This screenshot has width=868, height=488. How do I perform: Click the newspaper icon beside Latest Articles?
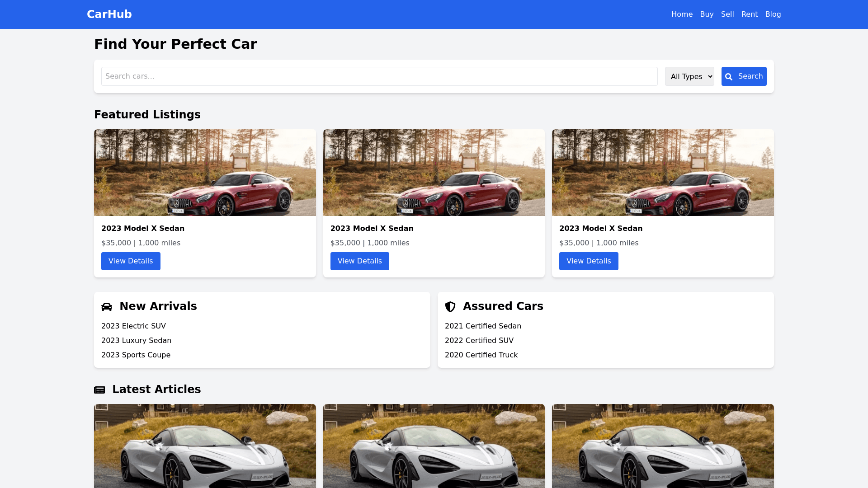[99, 390]
